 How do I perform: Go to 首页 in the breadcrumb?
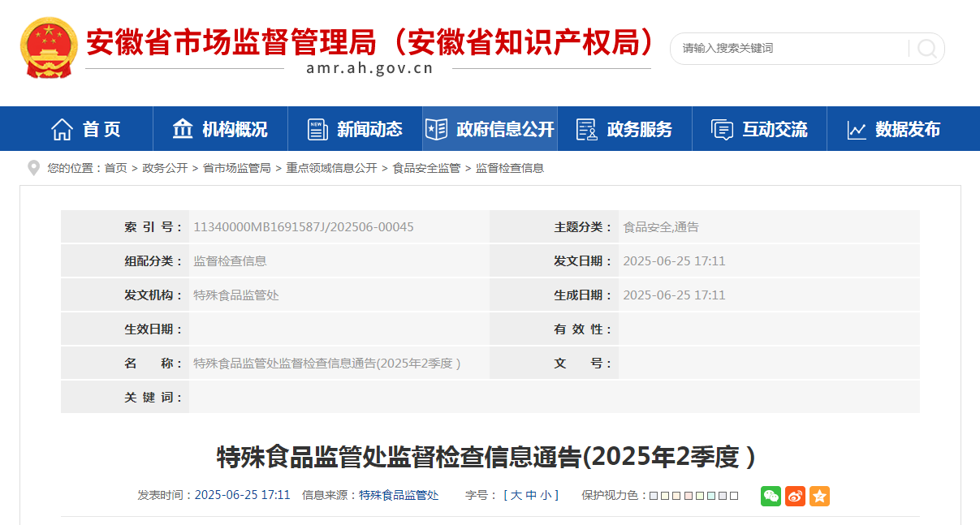tap(116, 168)
